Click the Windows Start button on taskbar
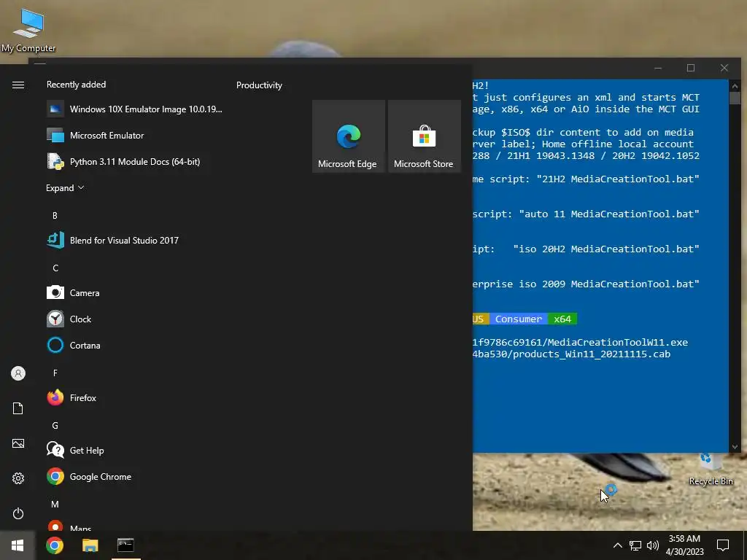 click(x=18, y=545)
